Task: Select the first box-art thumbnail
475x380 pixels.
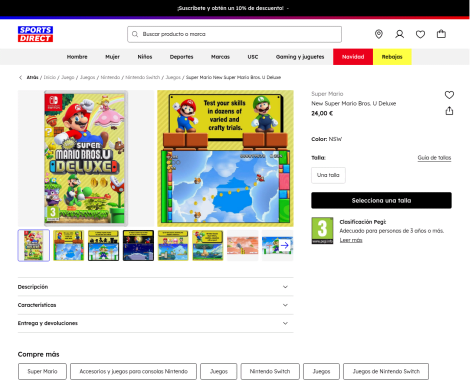Action: pos(34,245)
